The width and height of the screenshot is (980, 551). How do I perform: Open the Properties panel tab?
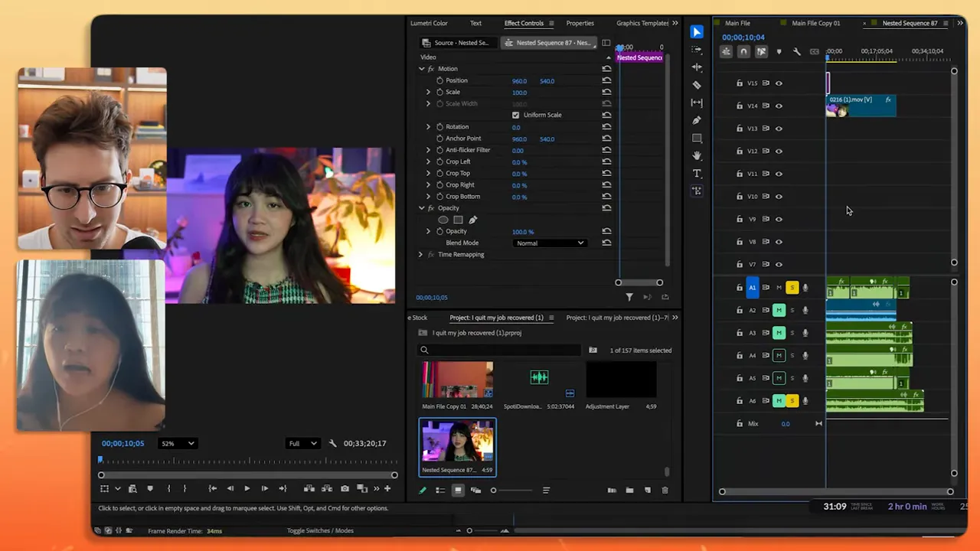(x=580, y=23)
